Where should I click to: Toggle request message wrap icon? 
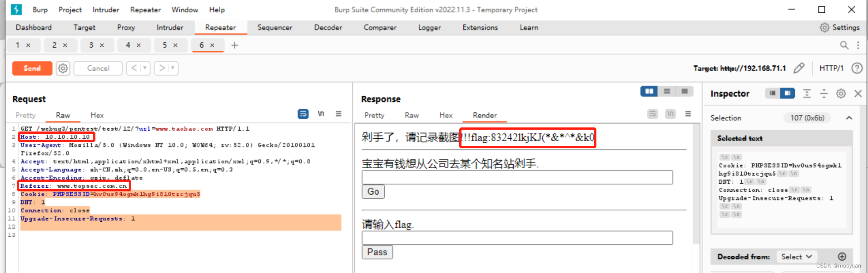click(x=303, y=114)
